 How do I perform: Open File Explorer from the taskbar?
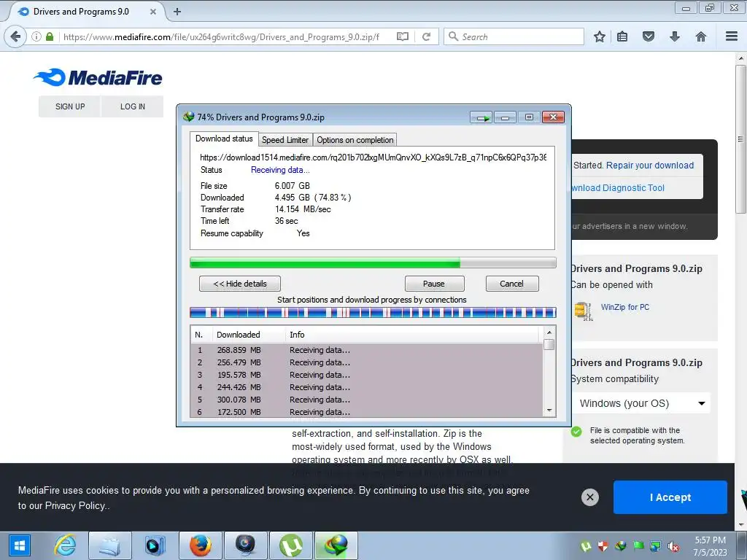click(x=110, y=545)
